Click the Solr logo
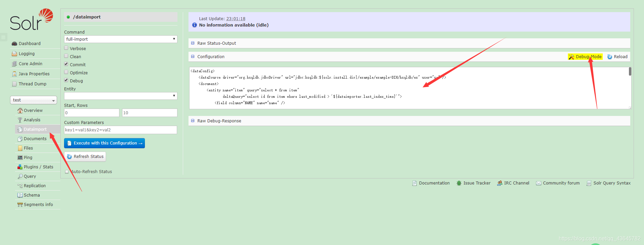This screenshot has height=245, width=644. 32,19
